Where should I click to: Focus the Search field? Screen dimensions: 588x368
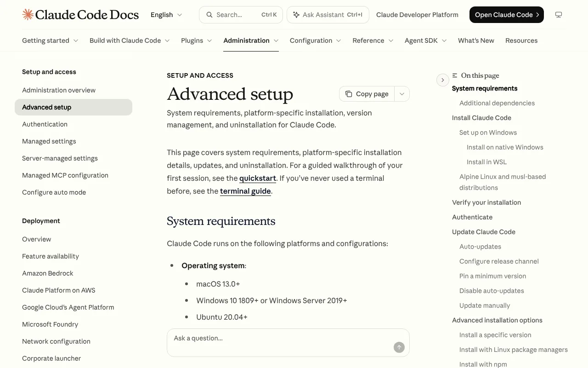pyautogui.click(x=241, y=15)
